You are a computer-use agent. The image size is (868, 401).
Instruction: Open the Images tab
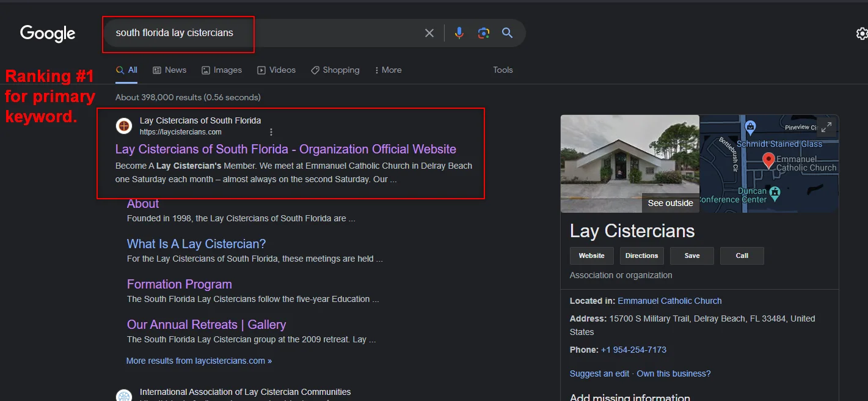tap(222, 70)
